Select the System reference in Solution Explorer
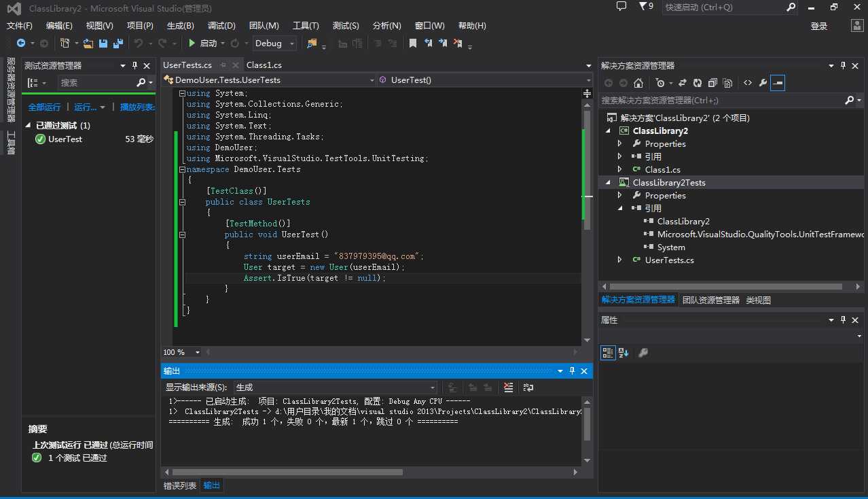Viewport: 868px width, 499px height. [671, 247]
